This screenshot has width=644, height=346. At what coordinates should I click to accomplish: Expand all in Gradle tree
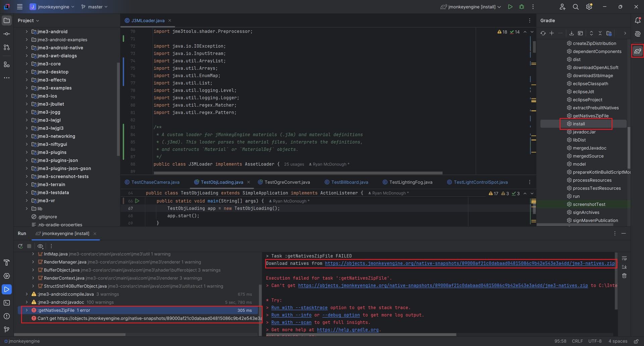[591, 33]
